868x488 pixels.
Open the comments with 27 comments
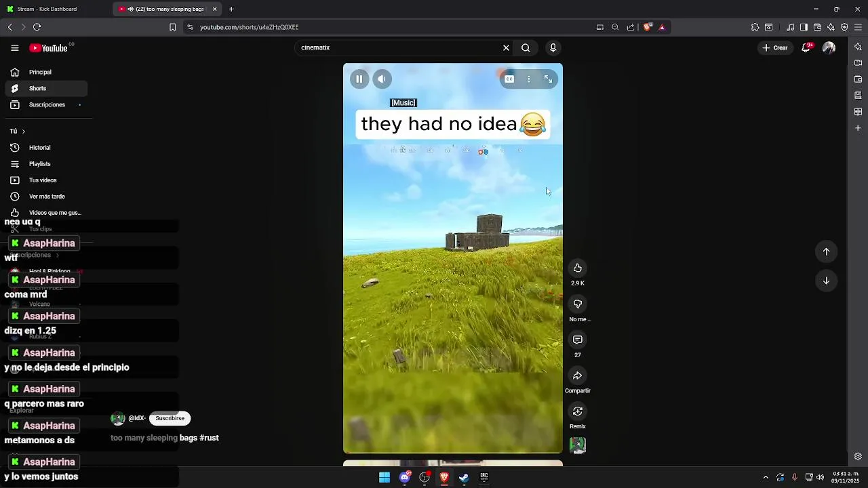[x=578, y=340]
